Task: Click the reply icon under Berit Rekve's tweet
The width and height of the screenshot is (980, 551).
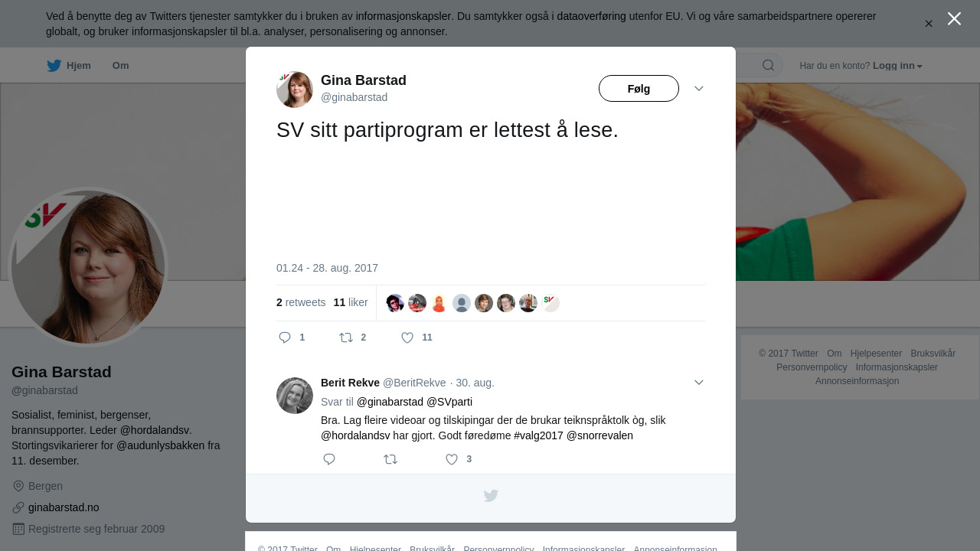Action: (x=329, y=459)
